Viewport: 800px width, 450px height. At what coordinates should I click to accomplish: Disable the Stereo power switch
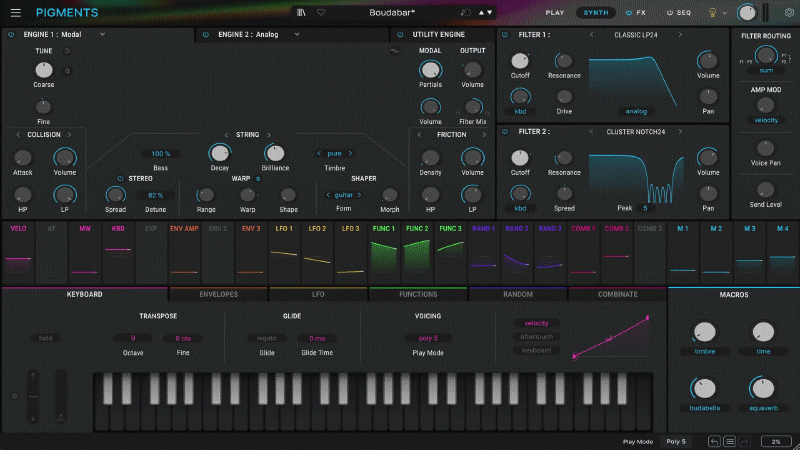[x=120, y=179]
